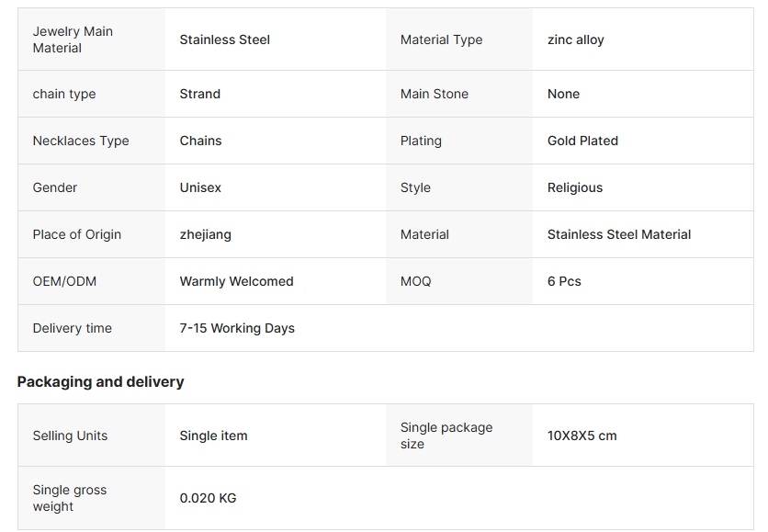768x532 pixels.
Task: Click the 'Jewelry Main Material' label cell
Action: coord(73,40)
